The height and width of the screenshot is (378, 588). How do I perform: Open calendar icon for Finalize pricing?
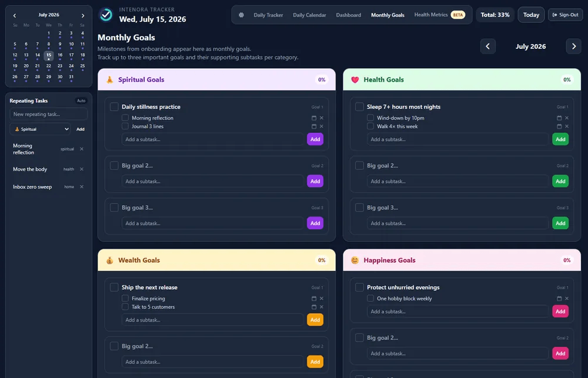pyautogui.click(x=314, y=299)
